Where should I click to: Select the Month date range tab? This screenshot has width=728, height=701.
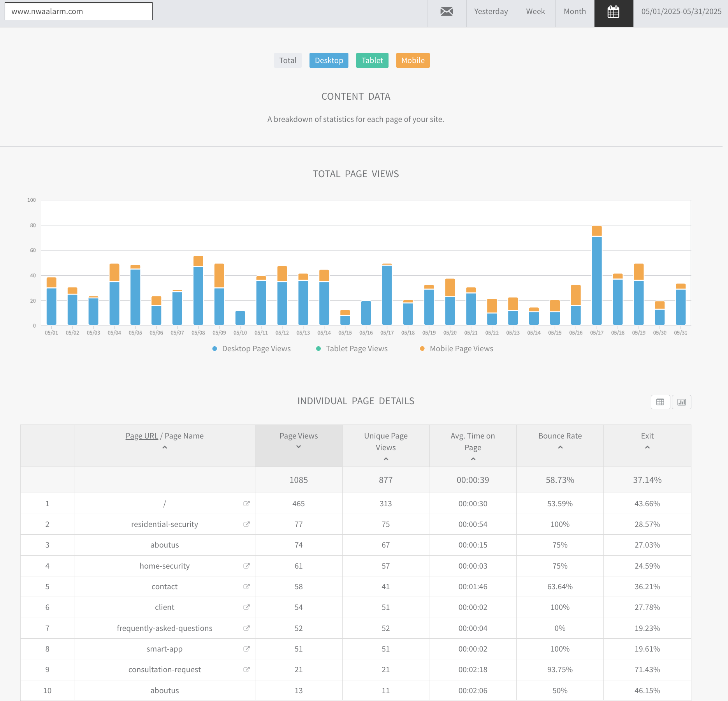[x=575, y=12]
